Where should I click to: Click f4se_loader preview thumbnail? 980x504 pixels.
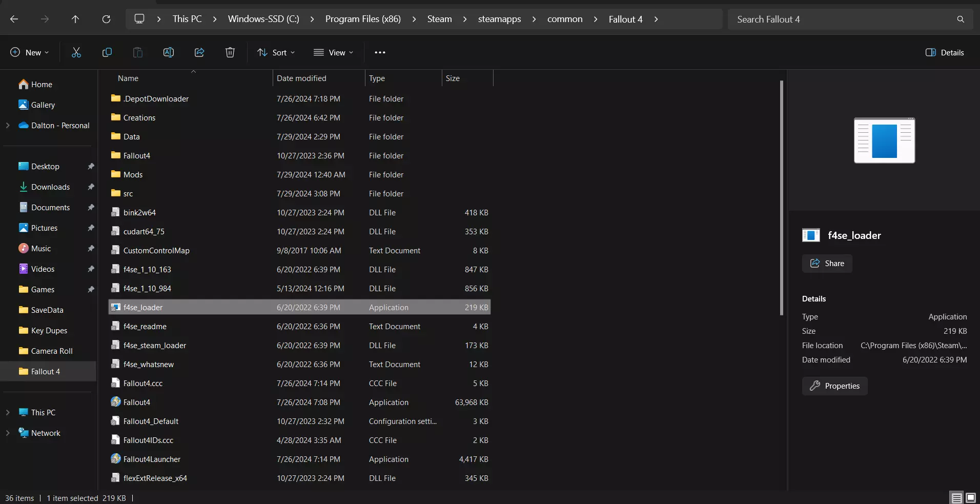click(x=884, y=140)
